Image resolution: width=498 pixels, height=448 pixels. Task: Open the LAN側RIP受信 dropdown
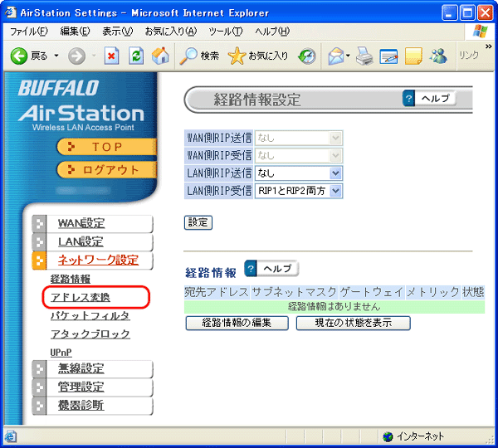(x=299, y=191)
